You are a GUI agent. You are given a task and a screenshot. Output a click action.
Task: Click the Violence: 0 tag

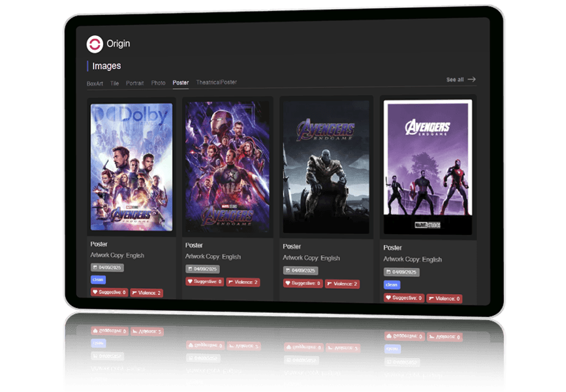point(445,299)
